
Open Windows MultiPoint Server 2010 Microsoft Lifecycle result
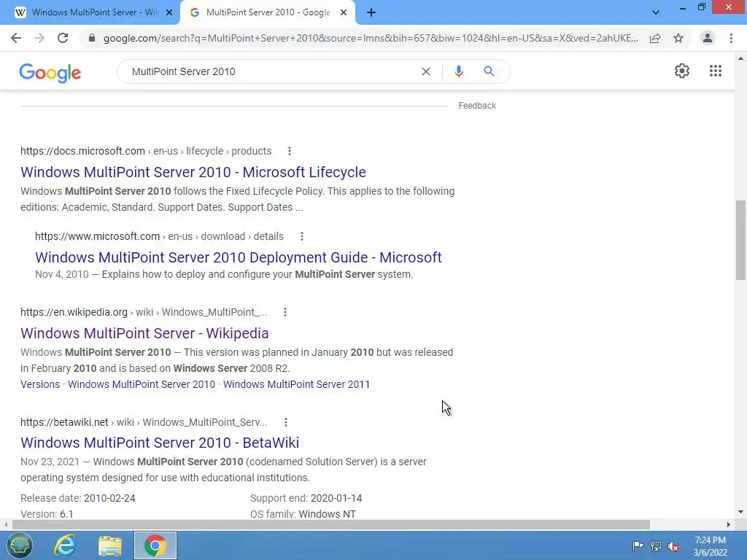coord(193,172)
